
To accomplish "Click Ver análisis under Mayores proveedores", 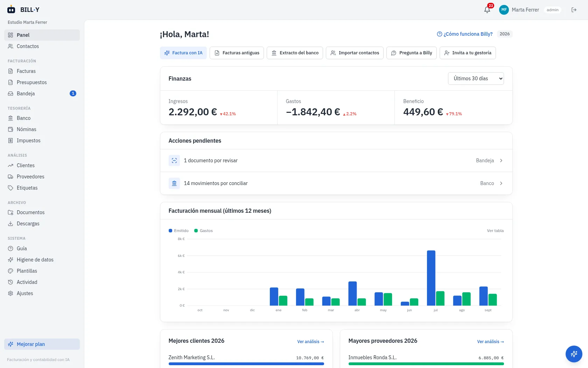I will coord(490,342).
